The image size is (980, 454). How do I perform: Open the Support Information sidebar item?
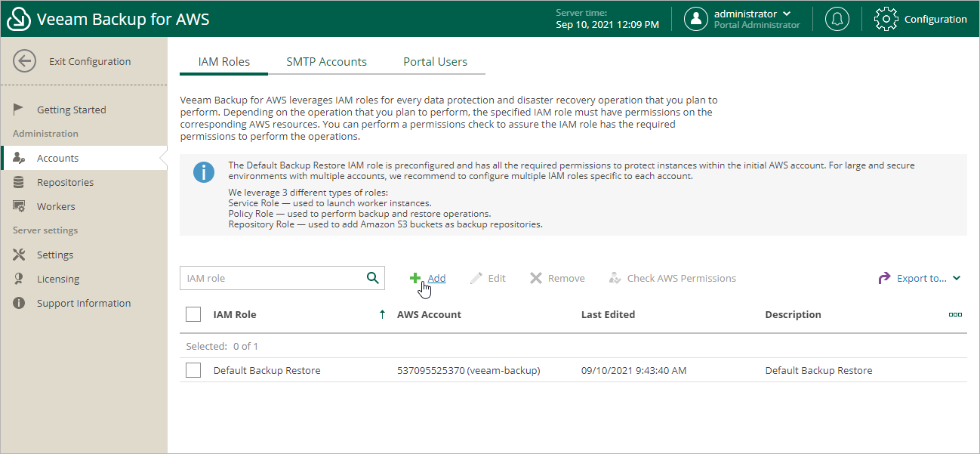click(84, 303)
